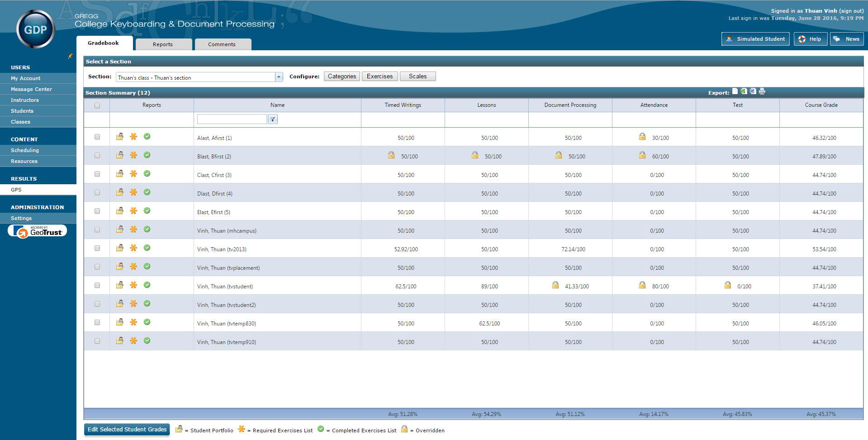Export gradebook to Word
Screen dimensions: 868x440
pyautogui.click(x=753, y=91)
